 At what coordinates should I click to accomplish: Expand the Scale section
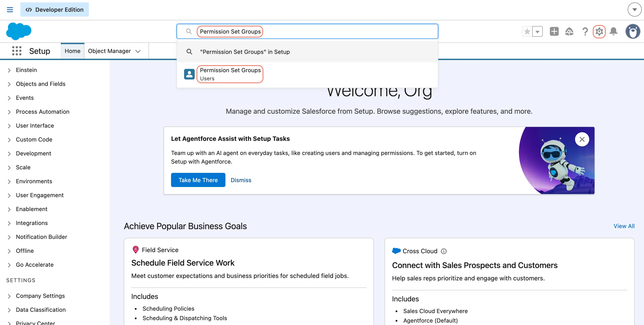point(9,168)
